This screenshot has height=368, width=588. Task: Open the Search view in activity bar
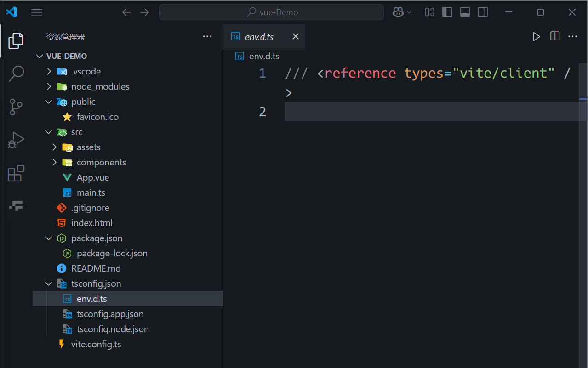coord(16,74)
